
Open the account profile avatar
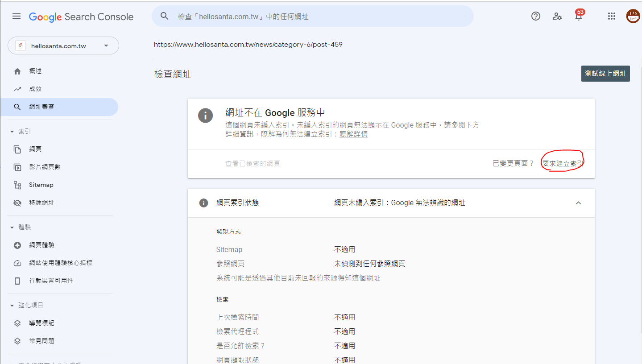[x=633, y=17]
